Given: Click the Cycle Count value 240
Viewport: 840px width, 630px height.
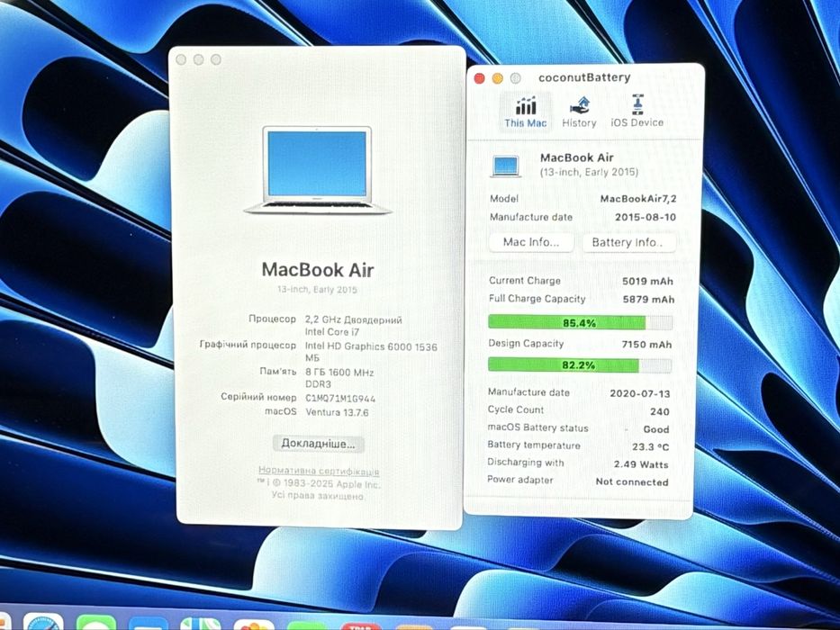Looking at the screenshot, I should [x=659, y=411].
